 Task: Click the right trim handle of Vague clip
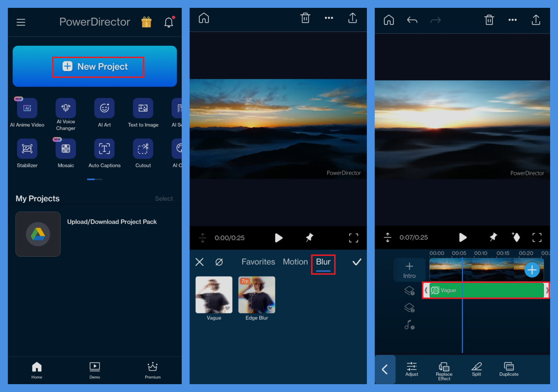tap(547, 291)
